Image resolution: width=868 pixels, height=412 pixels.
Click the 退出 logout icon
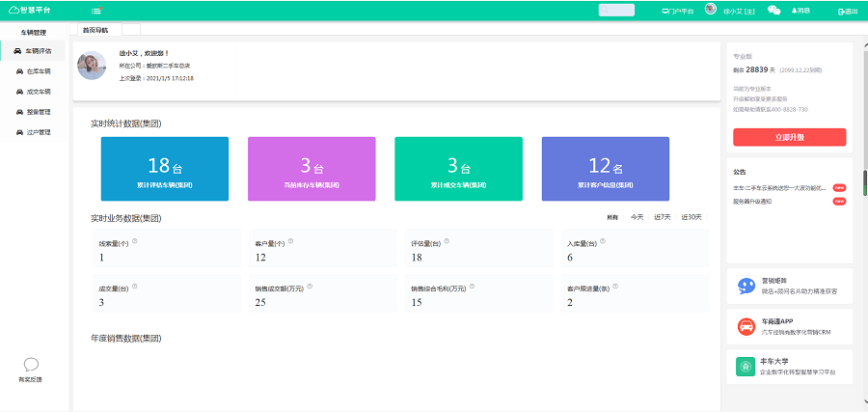point(847,11)
